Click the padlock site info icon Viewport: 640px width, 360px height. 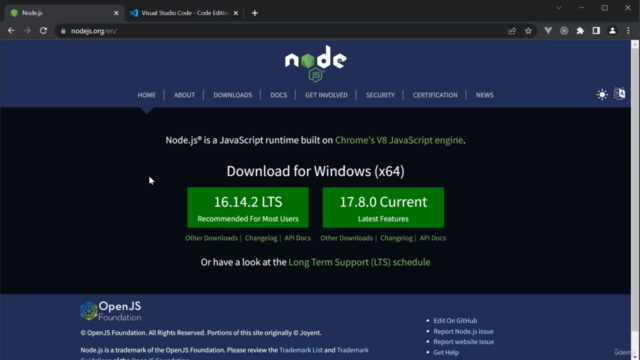[63, 31]
